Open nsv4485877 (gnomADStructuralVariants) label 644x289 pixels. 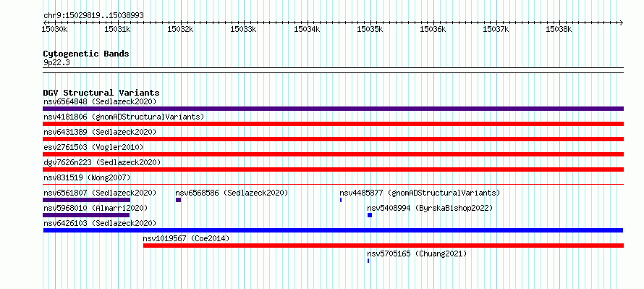(420, 193)
